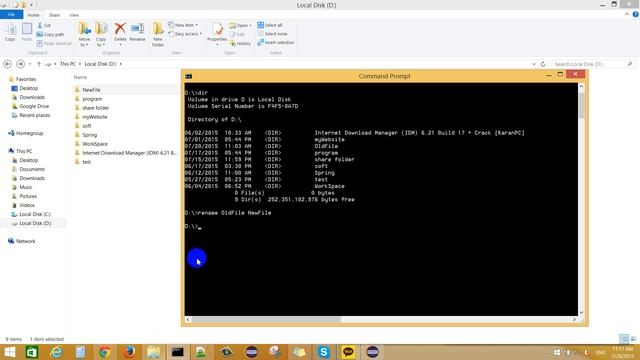Viewport: 640px width, 360px height.
Task: Open the address bar history dropdown
Action: [534, 64]
